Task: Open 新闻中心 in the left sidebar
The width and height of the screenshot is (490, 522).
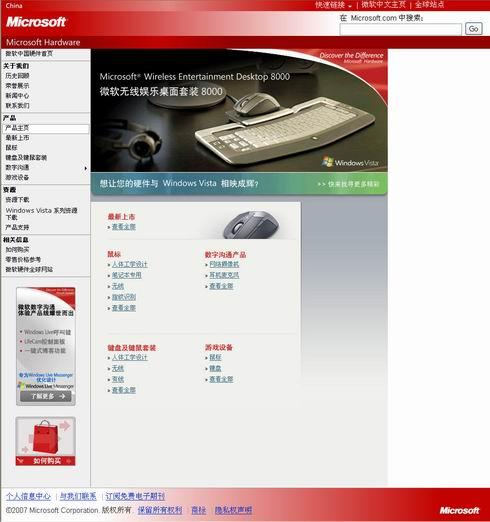Action: point(17,96)
